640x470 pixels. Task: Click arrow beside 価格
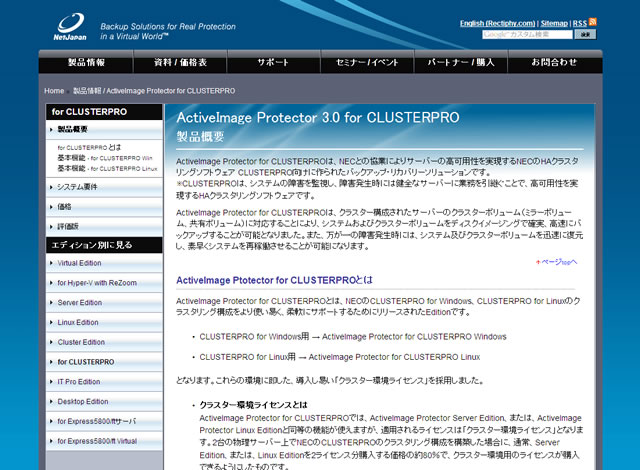pos(51,207)
